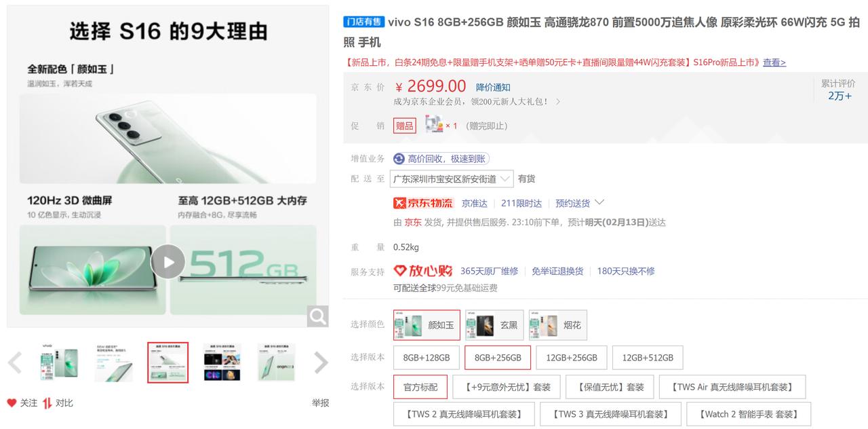Open first thumbnail with vivo green phone
Screen dimensions: 868x429
click(x=59, y=362)
